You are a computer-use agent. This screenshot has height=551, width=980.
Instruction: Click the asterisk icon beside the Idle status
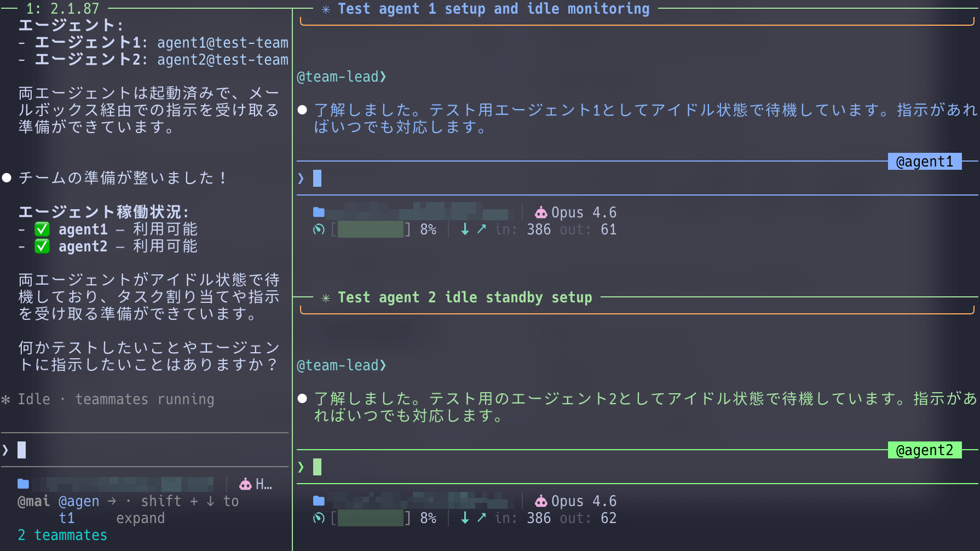[x=6, y=400]
